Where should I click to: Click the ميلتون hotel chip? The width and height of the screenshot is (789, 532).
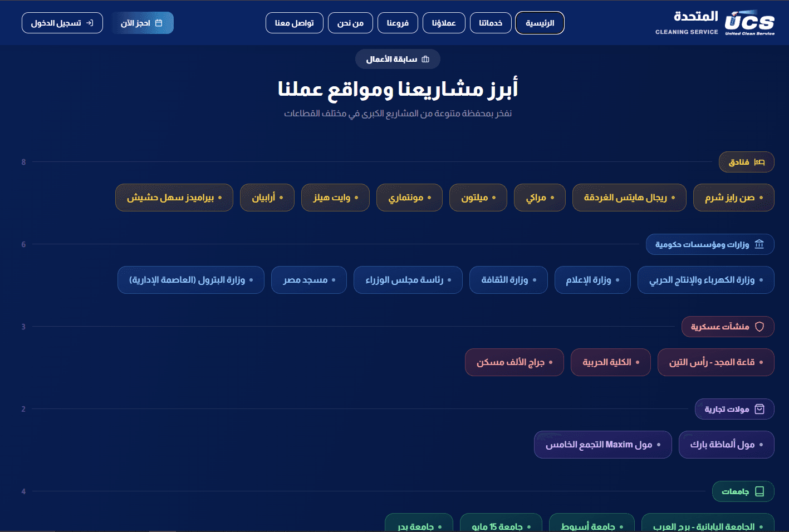[478, 198]
